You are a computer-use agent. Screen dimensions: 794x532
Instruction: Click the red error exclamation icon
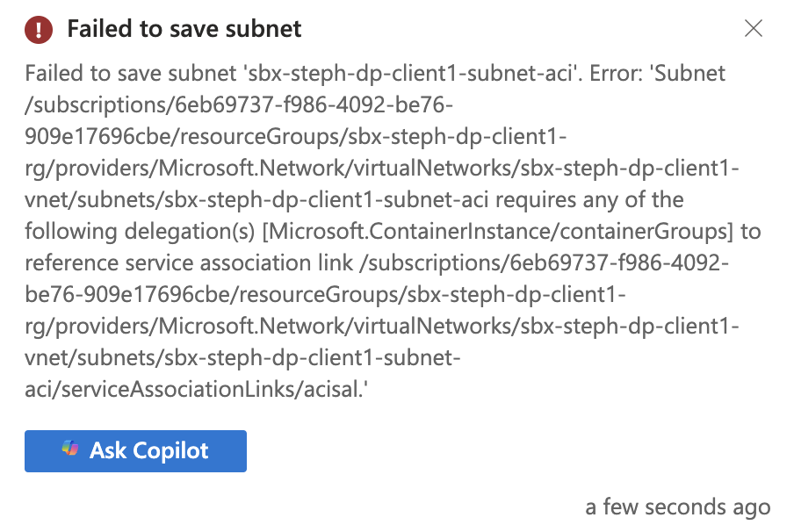coord(39,29)
